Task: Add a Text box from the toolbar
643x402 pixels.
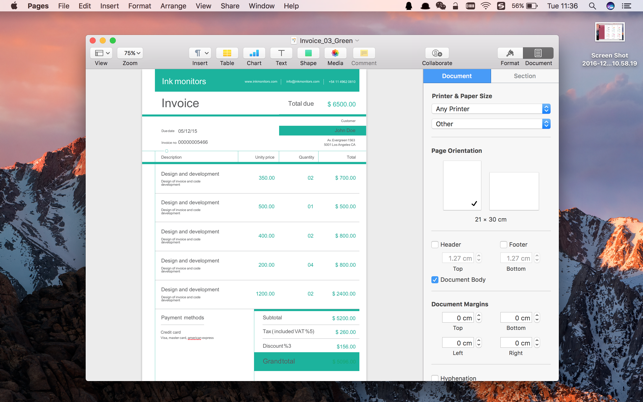Action: pyautogui.click(x=281, y=53)
